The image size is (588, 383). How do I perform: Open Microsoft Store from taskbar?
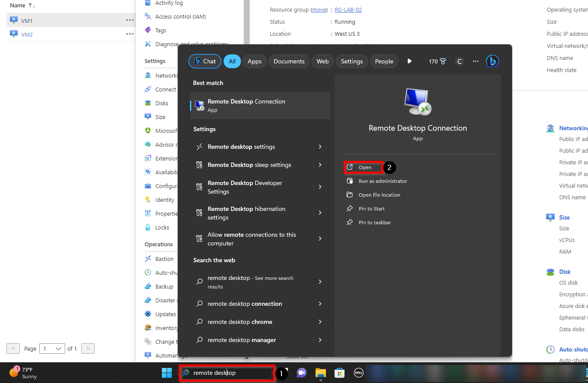(339, 373)
